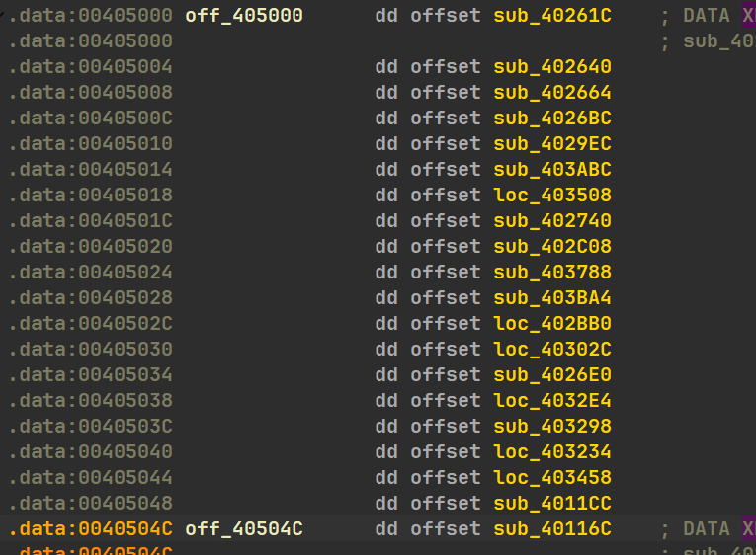Image resolution: width=756 pixels, height=555 pixels.
Task: Jump to sub_4026BC
Action: click(552, 119)
